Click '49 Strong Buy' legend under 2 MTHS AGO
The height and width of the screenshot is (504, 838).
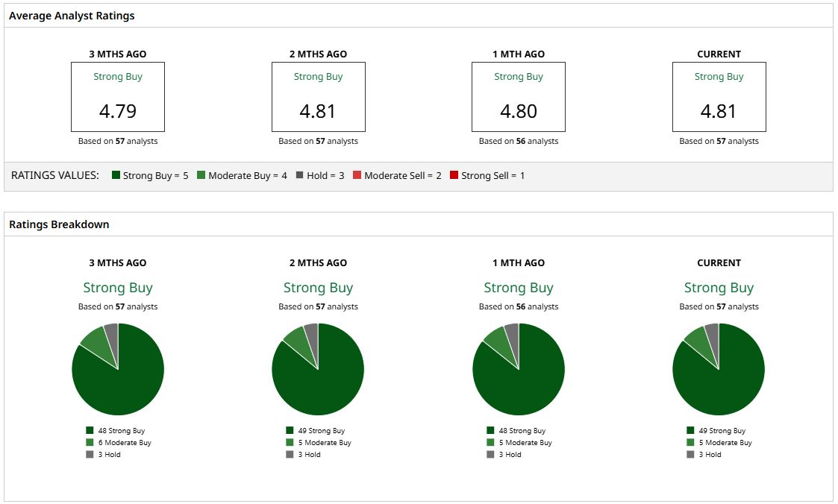(x=316, y=430)
